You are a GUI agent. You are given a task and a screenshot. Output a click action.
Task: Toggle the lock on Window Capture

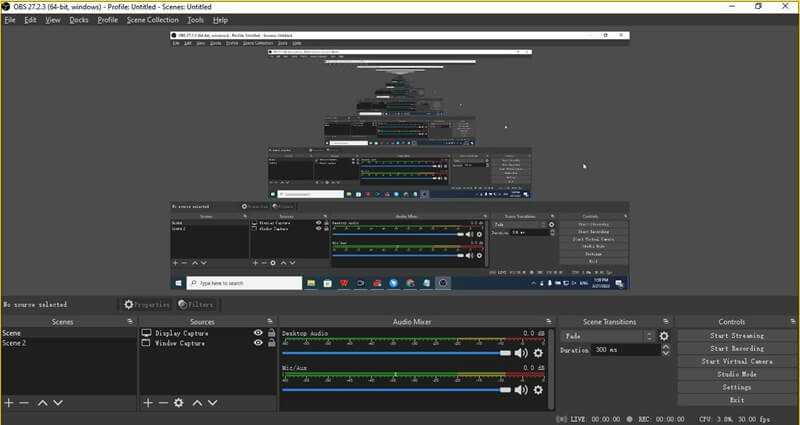[x=271, y=343]
